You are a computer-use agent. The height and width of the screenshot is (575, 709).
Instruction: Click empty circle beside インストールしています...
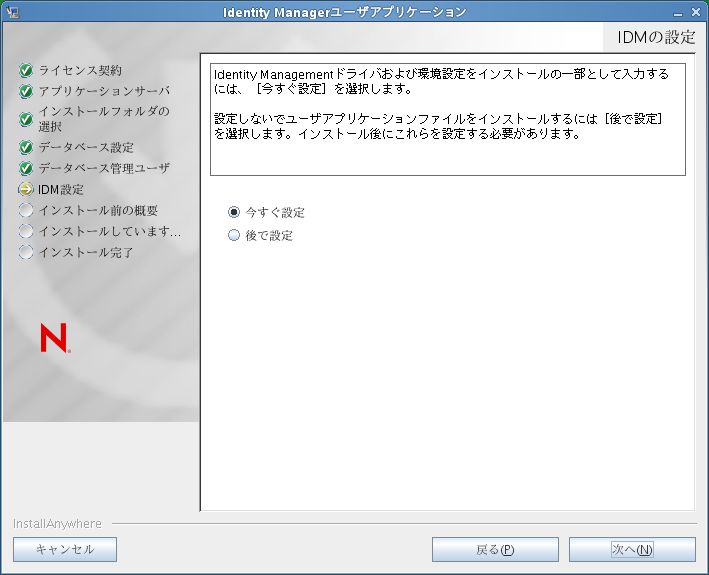26,231
